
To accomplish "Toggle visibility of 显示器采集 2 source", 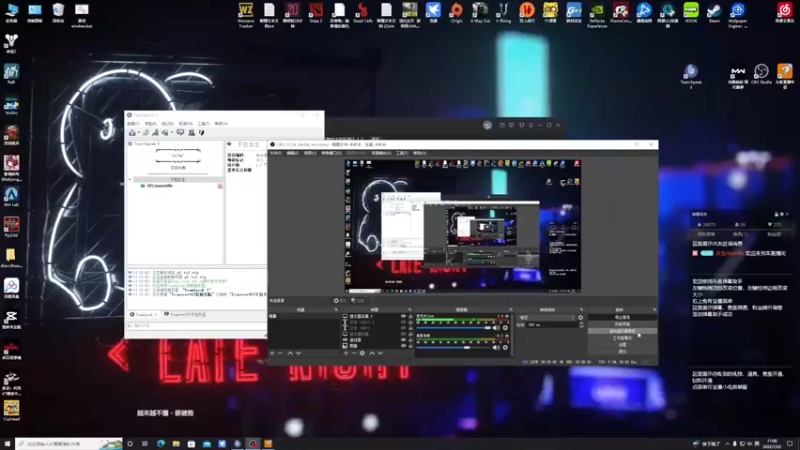I will point(403,316).
